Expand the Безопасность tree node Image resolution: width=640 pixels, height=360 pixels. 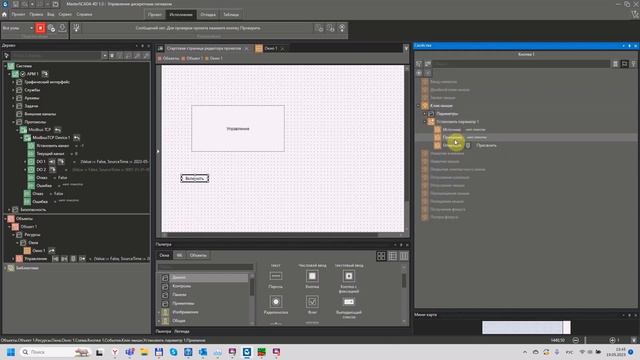(9, 210)
